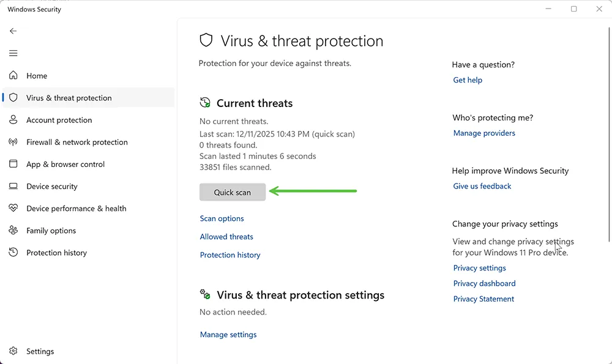Click the Protection history clock icon
The width and height of the screenshot is (612, 364).
13,253
